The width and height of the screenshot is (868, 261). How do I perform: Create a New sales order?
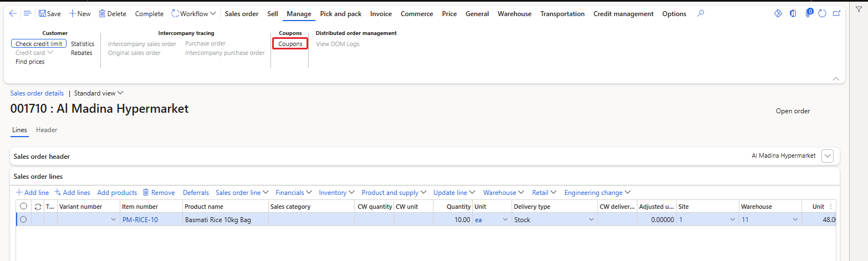tap(80, 14)
